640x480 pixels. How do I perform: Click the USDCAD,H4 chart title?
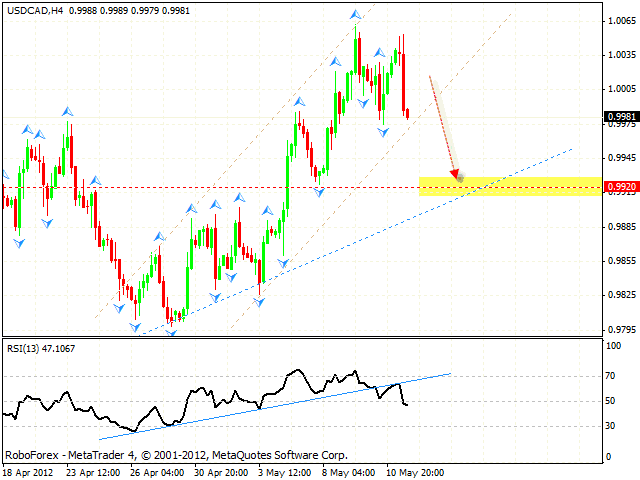(x=36, y=9)
